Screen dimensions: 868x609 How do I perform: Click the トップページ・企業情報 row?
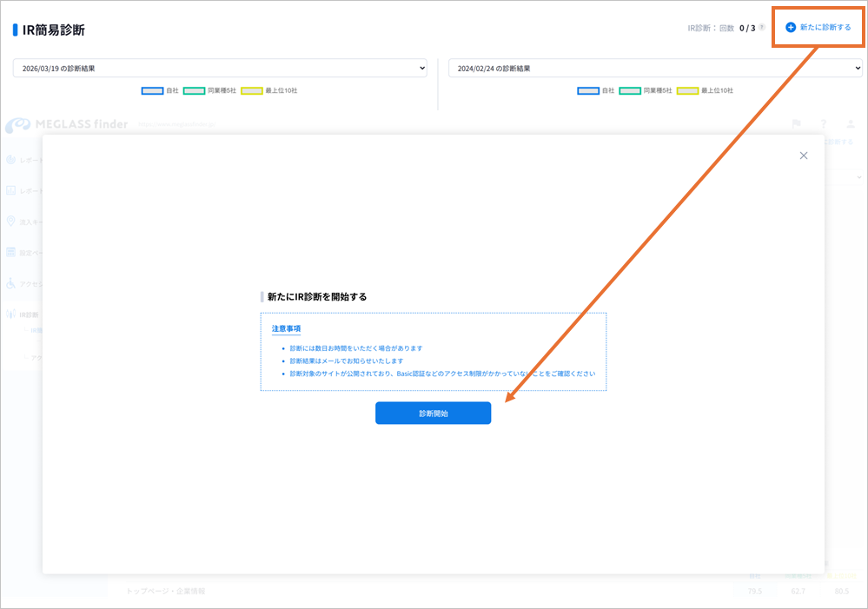[165, 591]
